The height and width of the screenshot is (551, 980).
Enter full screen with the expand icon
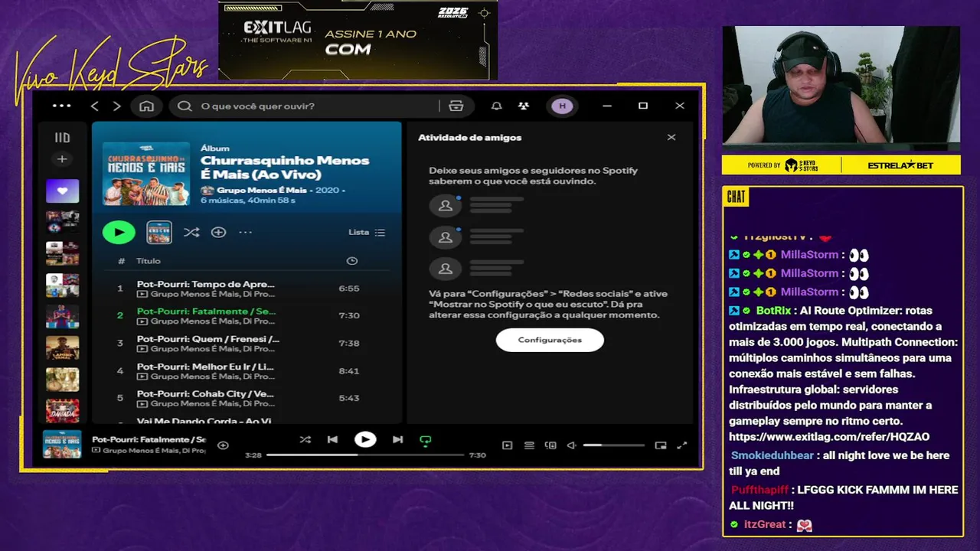coord(682,445)
